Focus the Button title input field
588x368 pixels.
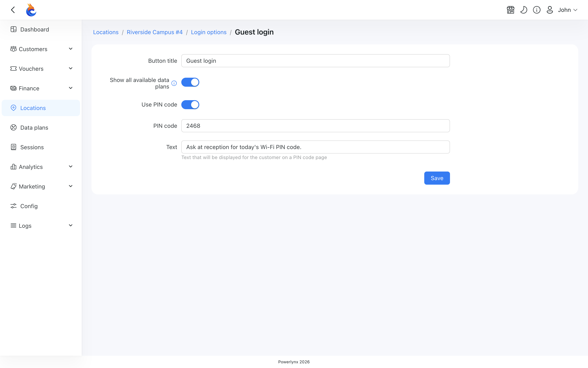pos(316,61)
